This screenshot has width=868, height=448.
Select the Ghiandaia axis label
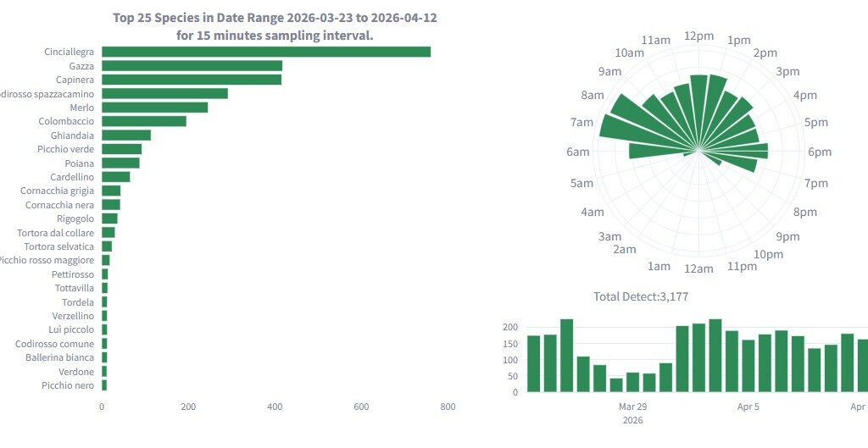pyautogui.click(x=72, y=136)
